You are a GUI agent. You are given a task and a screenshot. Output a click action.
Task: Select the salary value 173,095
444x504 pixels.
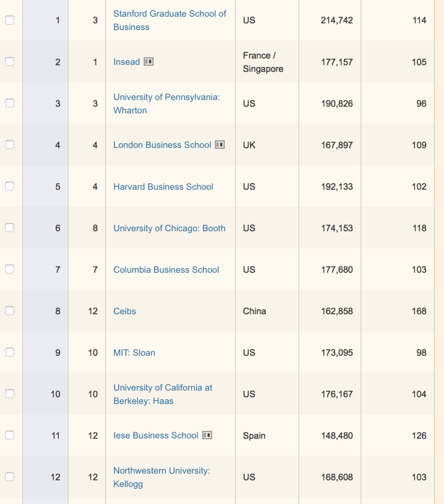click(x=337, y=352)
